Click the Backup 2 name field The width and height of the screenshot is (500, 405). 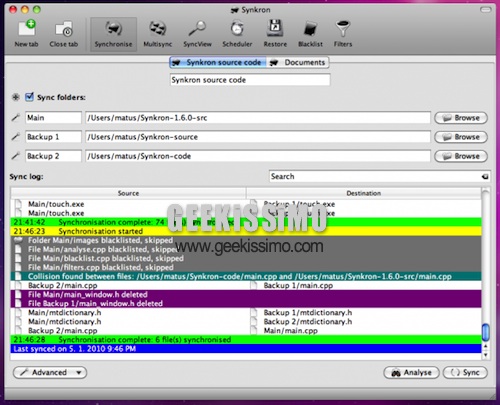tap(53, 156)
